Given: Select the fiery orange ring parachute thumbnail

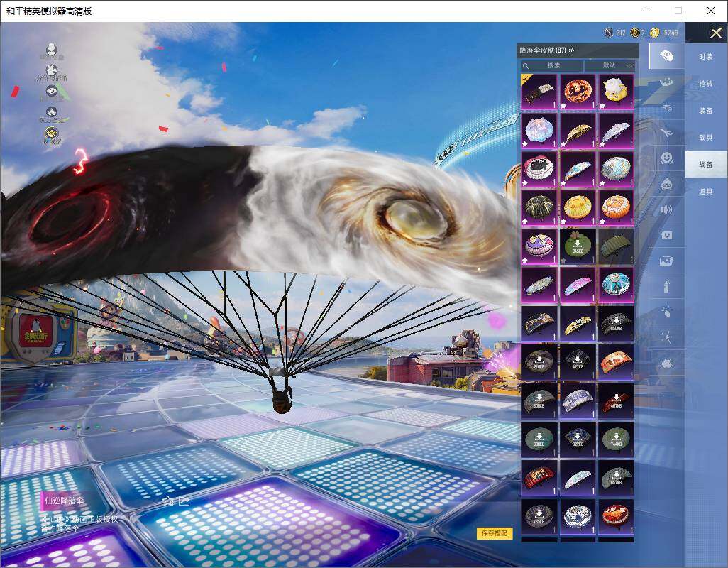Looking at the screenshot, I should pyautogui.click(x=578, y=92).
